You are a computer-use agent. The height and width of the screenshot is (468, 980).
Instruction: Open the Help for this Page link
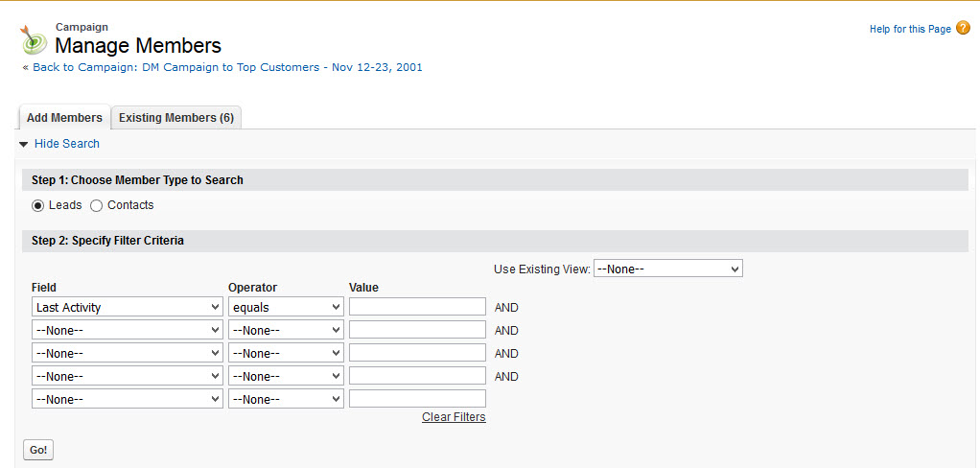(x=910, y=30)
